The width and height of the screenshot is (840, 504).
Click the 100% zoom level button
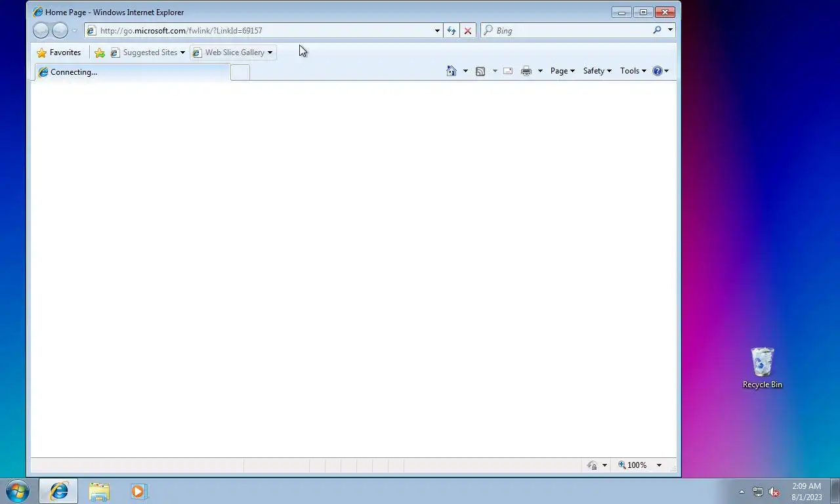click(x=633, y=465)
